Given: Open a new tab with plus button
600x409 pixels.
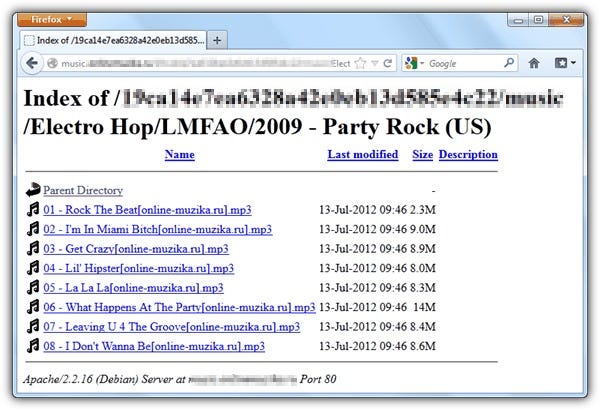Looking at the screenshot, I should tap(217, 40).
